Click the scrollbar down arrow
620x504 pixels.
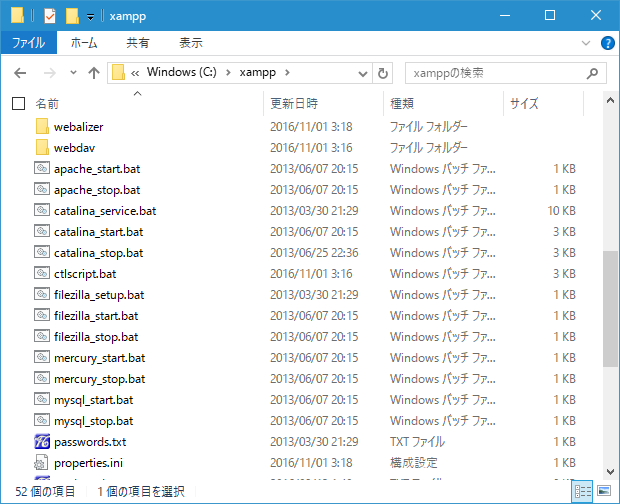click(x=610, y=472)
